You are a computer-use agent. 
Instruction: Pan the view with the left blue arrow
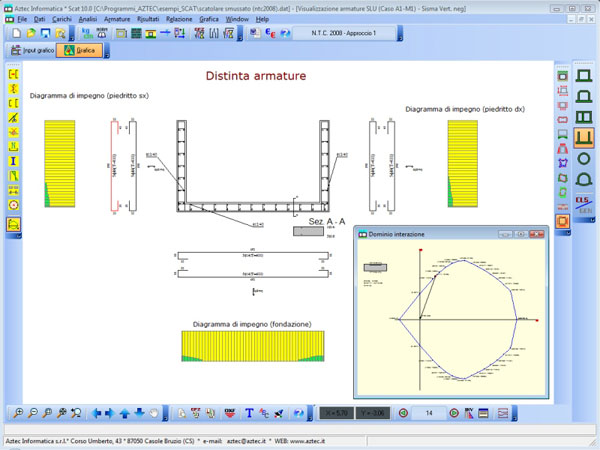[96, 413]
